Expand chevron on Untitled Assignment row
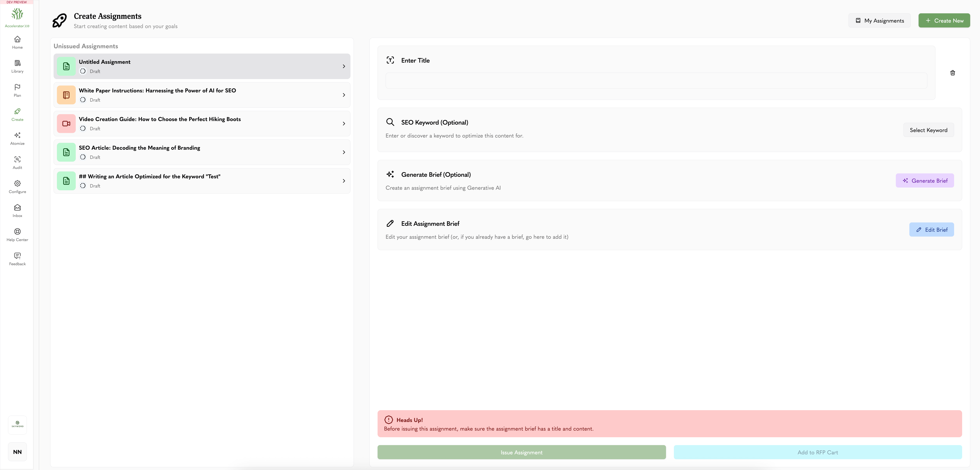980x470 pixels. [344, 66]
